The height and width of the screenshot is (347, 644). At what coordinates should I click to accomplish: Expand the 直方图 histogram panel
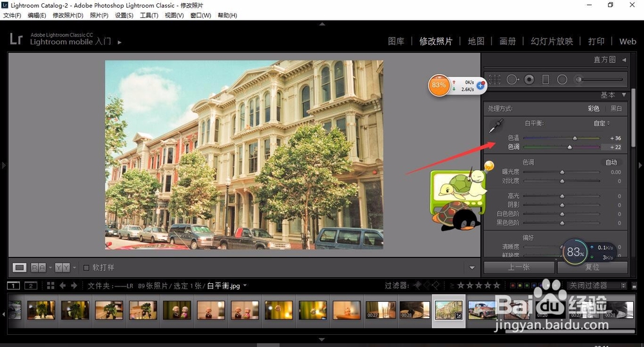624,60
